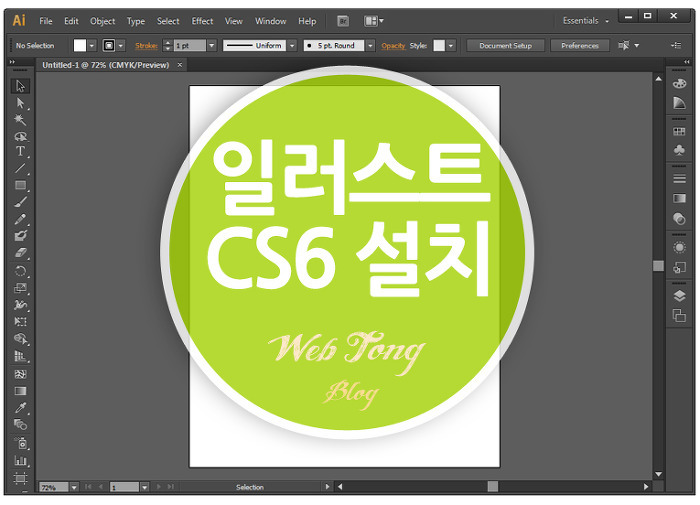Click the 72% zoom input field
This screenshot has width=700, height=505.
(54, 488)
